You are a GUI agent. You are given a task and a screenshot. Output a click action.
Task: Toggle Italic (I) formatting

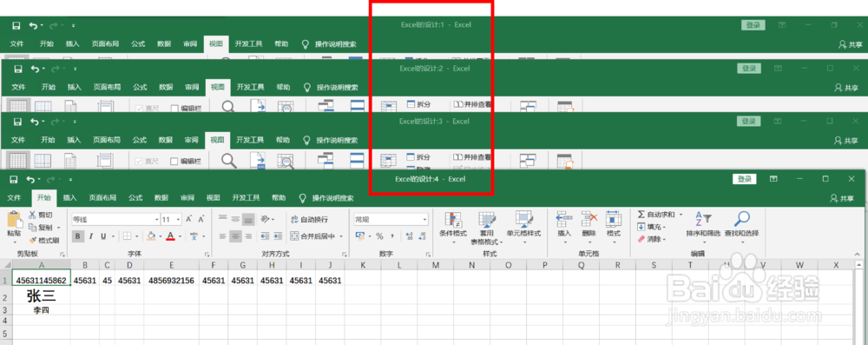click(x=91, y=236)
